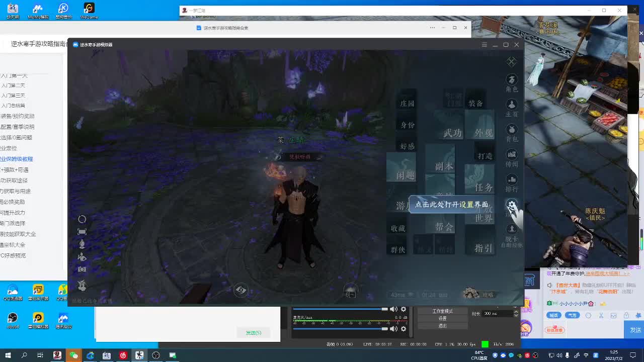The width and height of the screenshot is (644, 362).
Task: Open the 通坐标大全 guide entry
Action: (13, 245)
